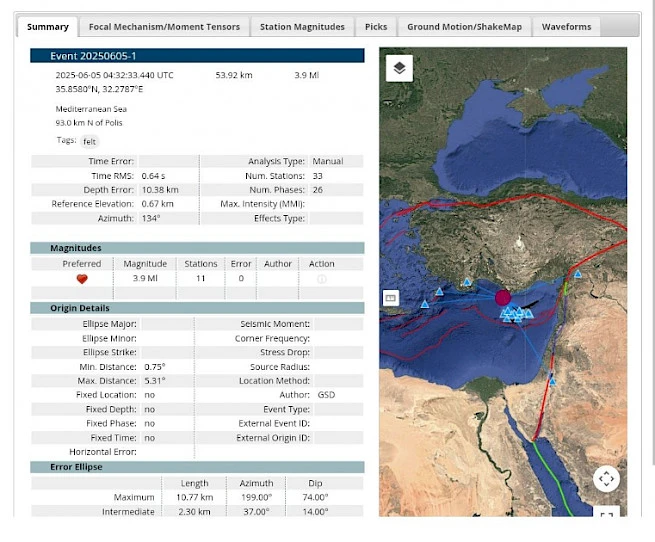Click the southernmost station triangle near Red Sea
655x542 pixels.
point(551,380)
